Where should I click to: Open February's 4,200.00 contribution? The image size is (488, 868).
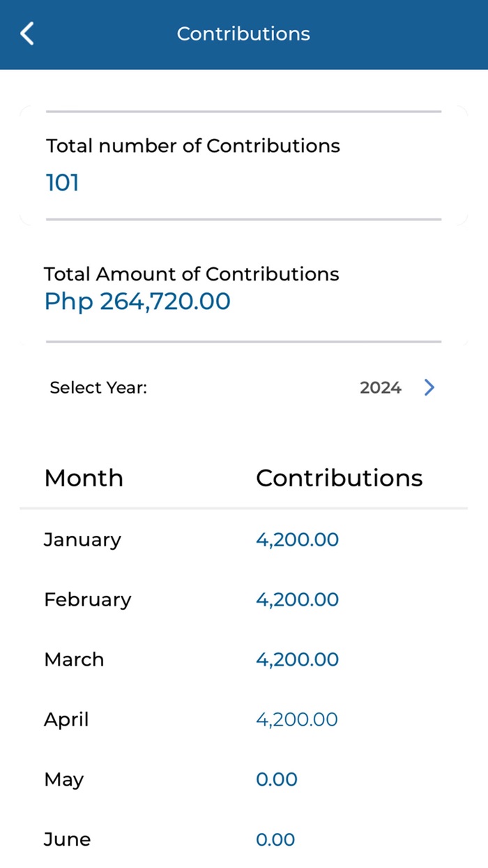(297, 599)
